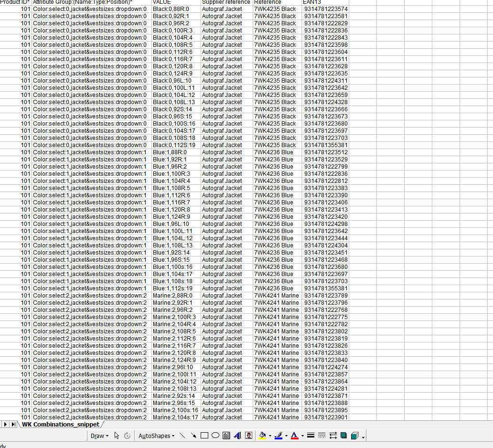Apply the red Font Color
This screenshot has height=448, width=493.
pyautogui.click(x=295, y=436)
